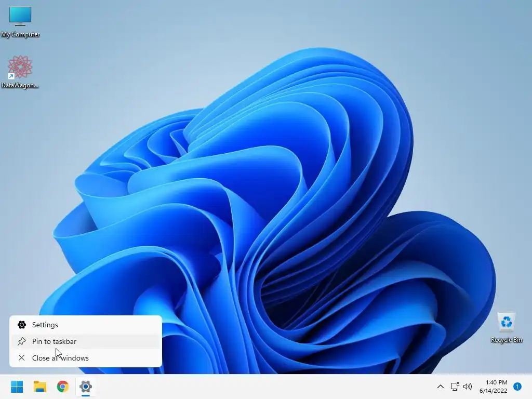Click the Settings gear taskbar icon
Screen dimensions: 532x399
click(86, 387)
